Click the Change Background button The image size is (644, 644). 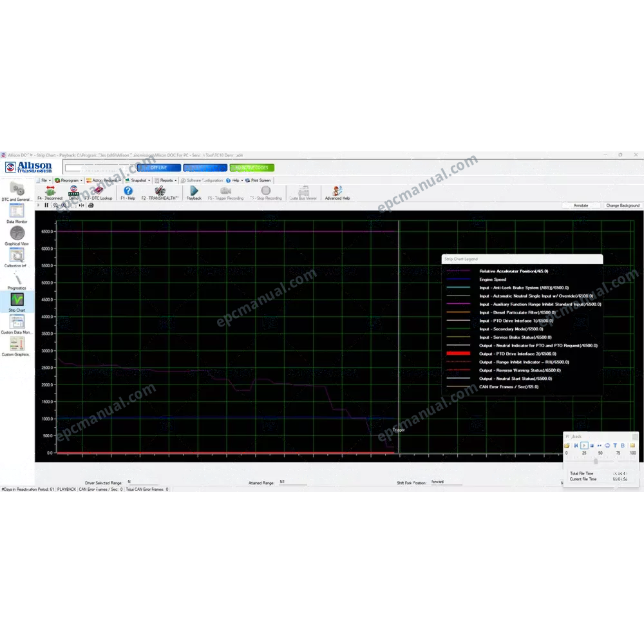pos(623,205)
